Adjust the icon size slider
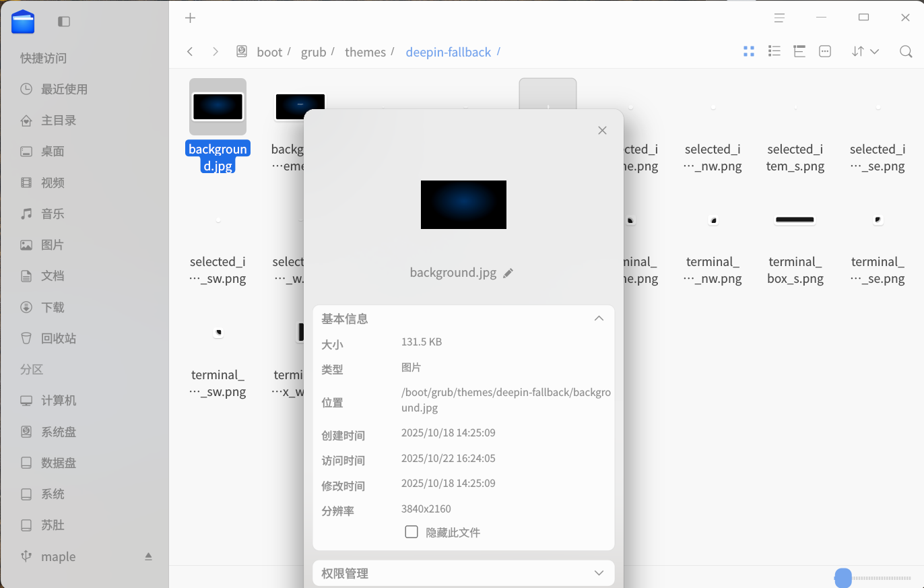 pyautogui.click(x=843, y=577)
